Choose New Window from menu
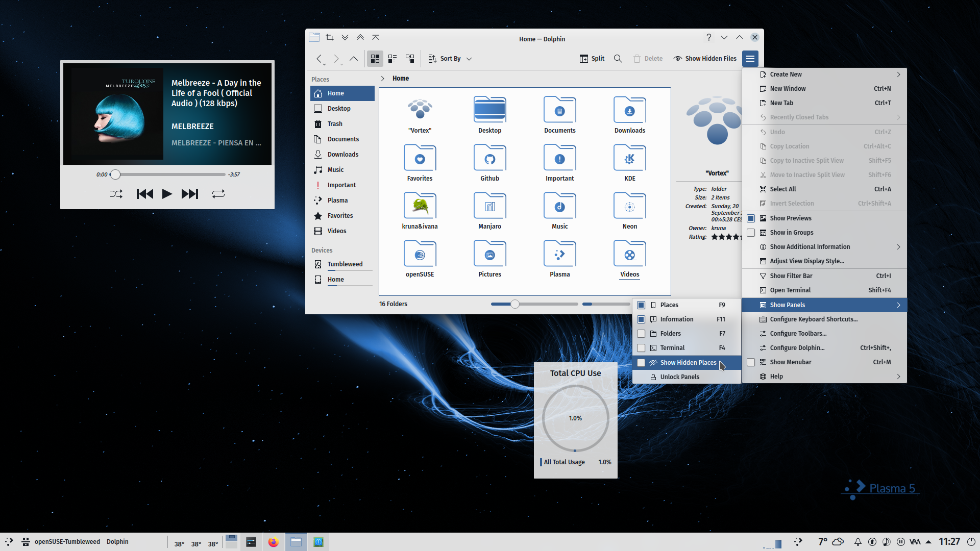 [824, 89]
